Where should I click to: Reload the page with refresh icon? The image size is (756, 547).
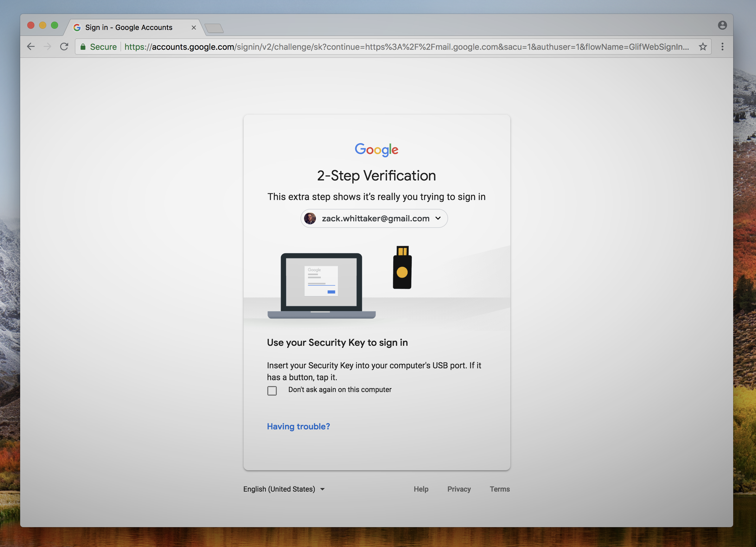64,47
